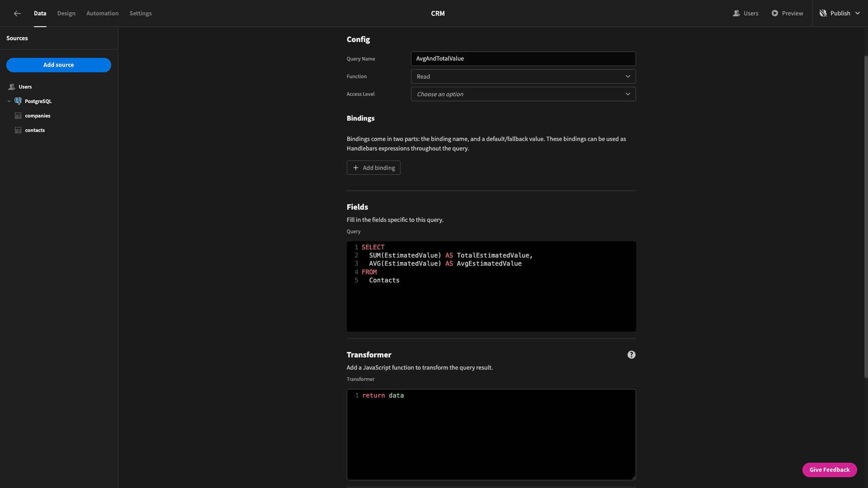The image size is (868, 488).
Task: Select the contacts table icon
Action: pos(18,130)
